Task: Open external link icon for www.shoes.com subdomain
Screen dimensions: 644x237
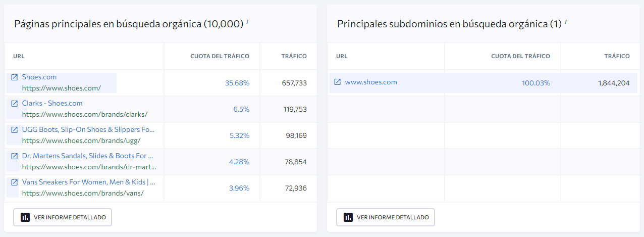Action: coord(338,82)
